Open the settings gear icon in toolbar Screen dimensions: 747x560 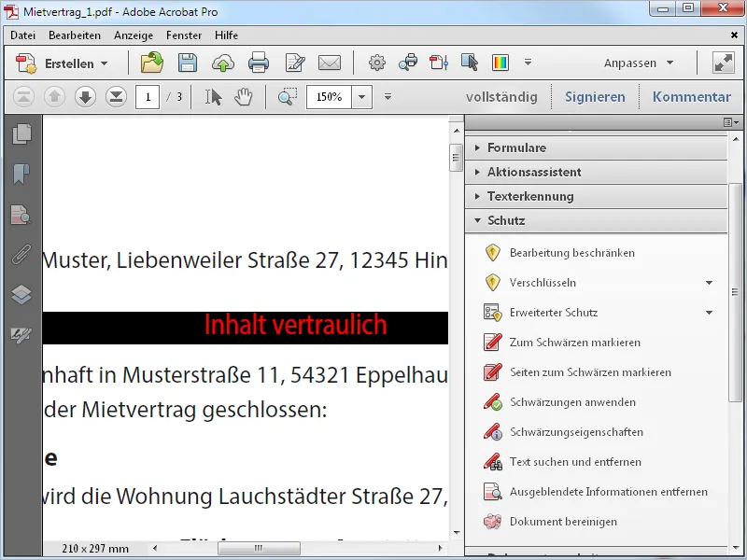coord(377,63)
